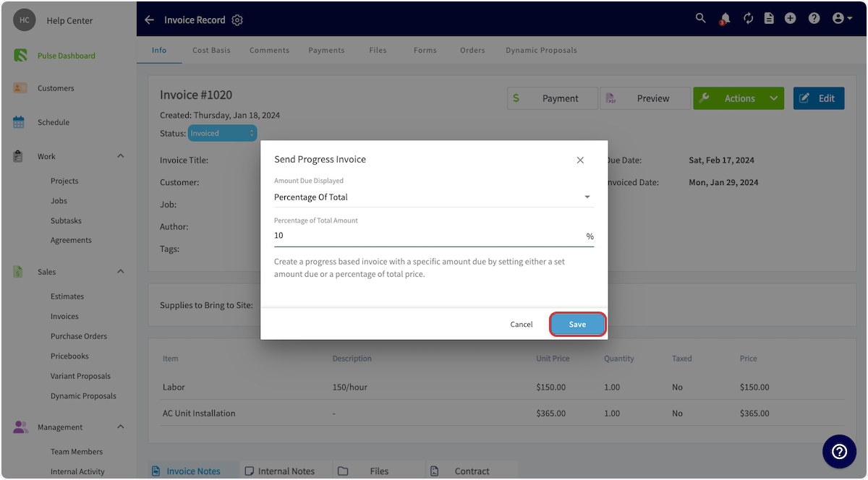Screen dimensions: 868x480
Task: Open the user account menu icon
Action: pos(842,19)
